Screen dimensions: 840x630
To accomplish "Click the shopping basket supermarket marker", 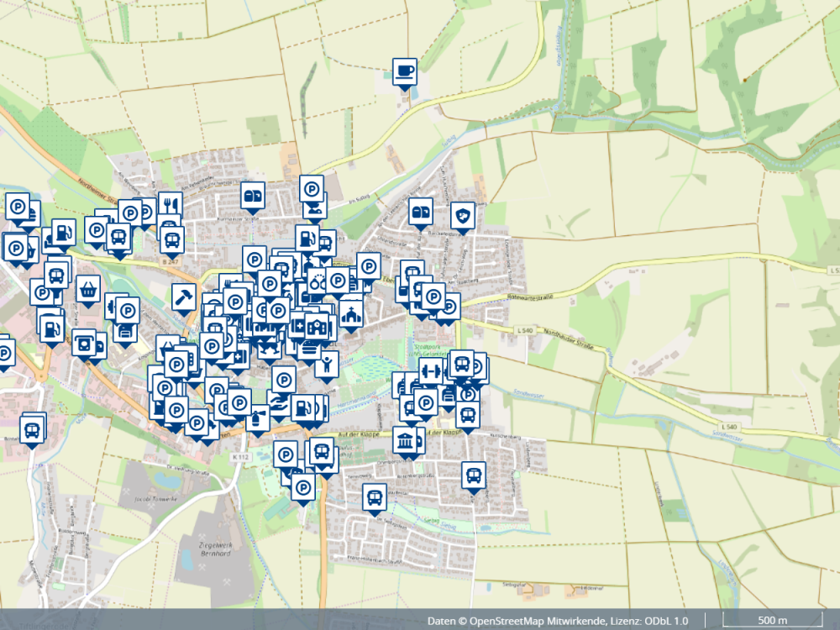I will point(88,288).
